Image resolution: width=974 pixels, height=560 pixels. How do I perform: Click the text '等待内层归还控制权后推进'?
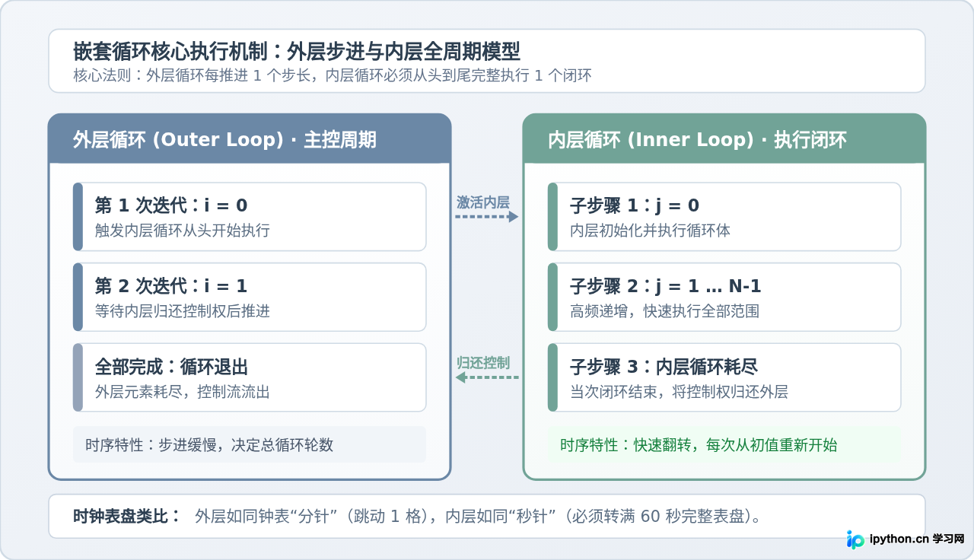pos(182,311)
